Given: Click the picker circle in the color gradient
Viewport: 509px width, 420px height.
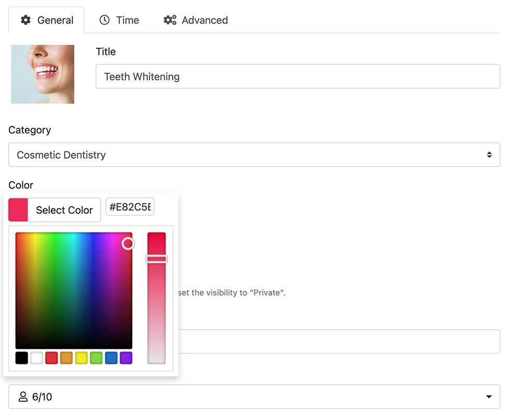Looking at the screenshot, I should (128, 243).
